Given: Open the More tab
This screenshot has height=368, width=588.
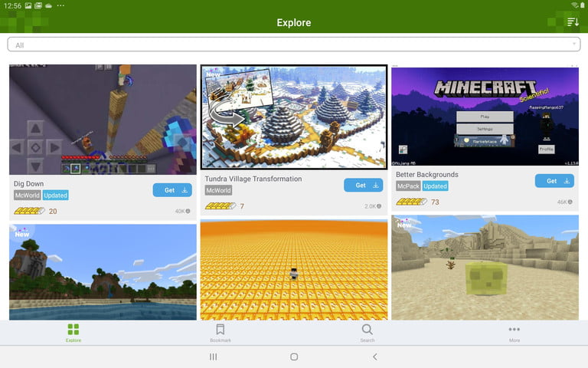Looking at the screenshot, I should point(514,333).
